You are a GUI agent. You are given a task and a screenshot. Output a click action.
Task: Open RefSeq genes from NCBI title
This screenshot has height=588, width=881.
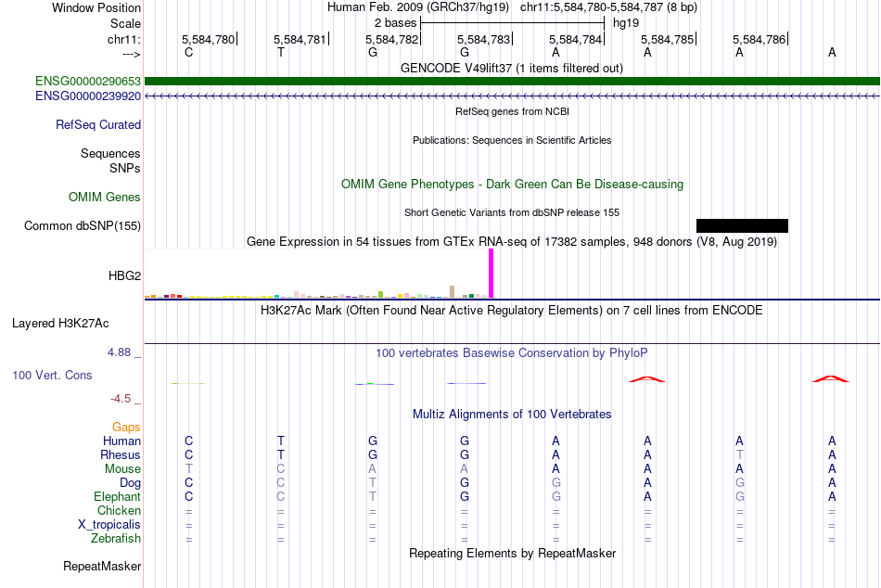click(512, 111)
